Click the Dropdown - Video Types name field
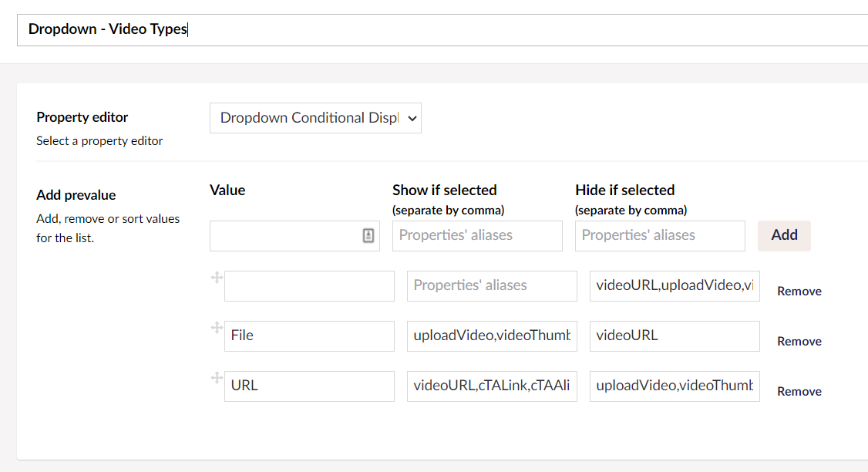 (x=442, y=30)
